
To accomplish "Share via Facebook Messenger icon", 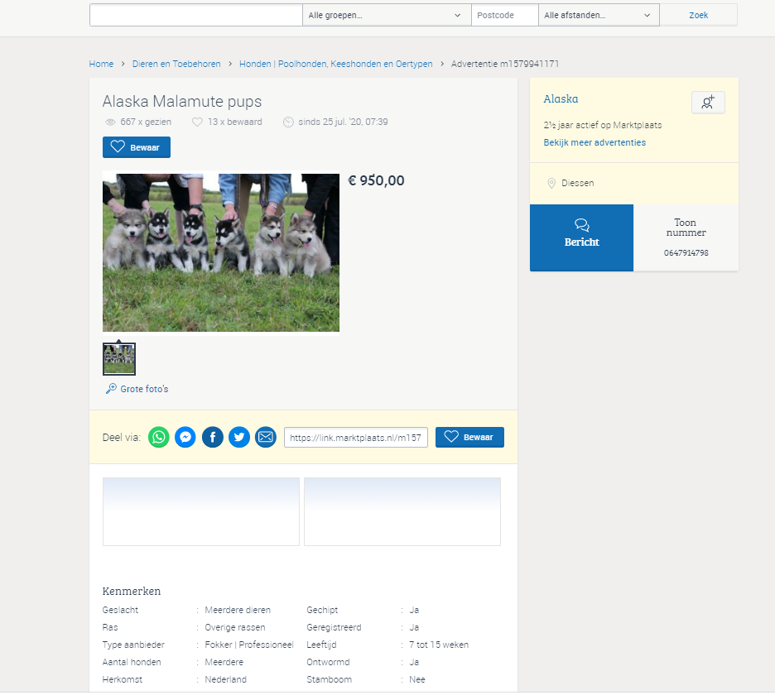I will (x=185, y=437).
